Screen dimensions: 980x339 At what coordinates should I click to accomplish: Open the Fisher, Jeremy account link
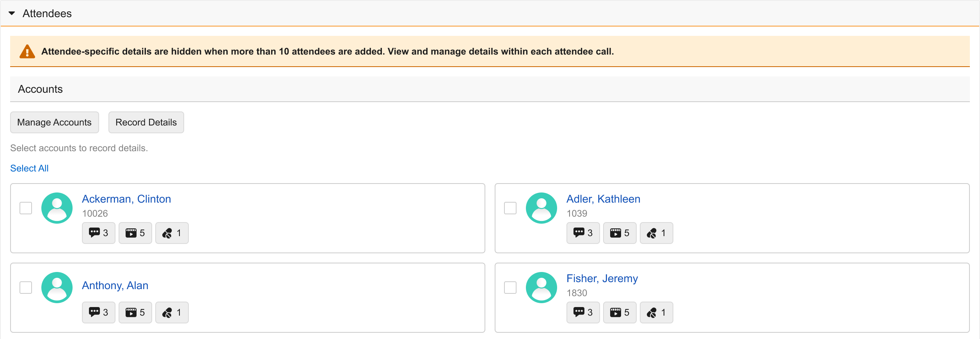602,279
